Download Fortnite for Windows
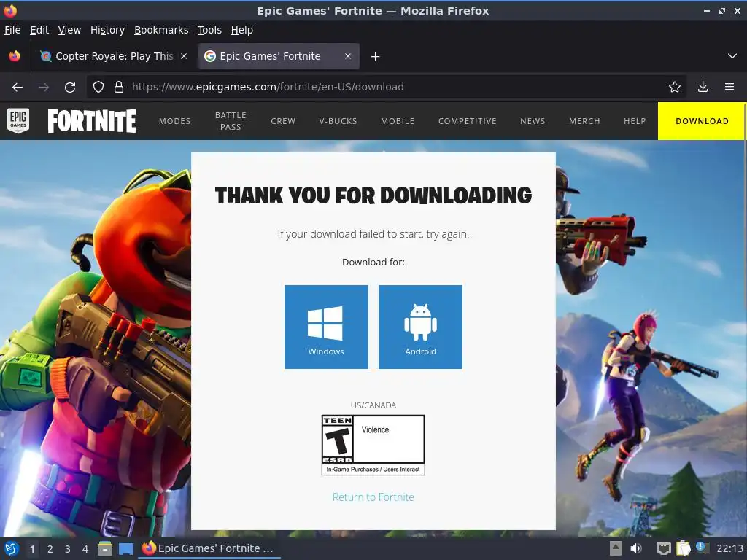Screen dimensions: 747x560 tap(326, 327)
